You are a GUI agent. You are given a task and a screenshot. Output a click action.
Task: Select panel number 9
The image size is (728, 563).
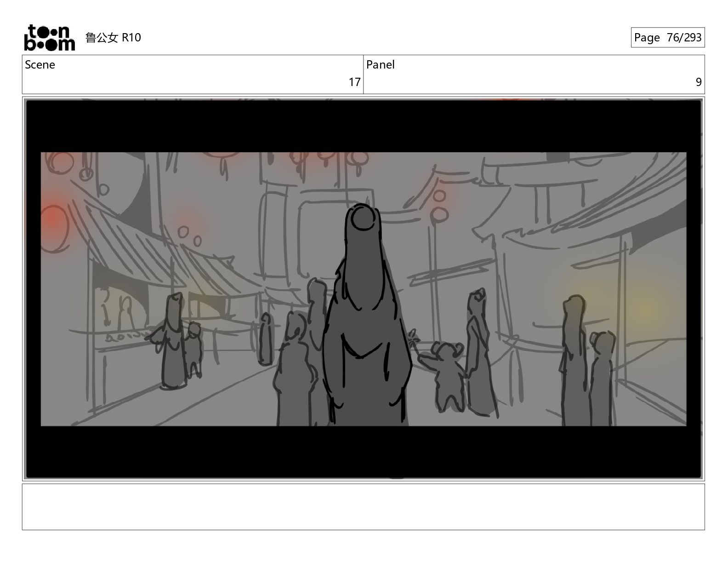click(699, 82)
